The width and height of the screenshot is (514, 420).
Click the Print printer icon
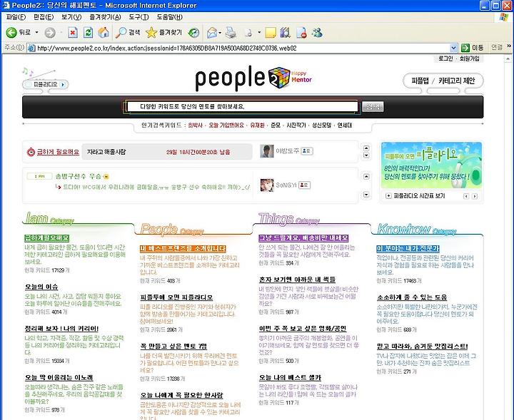(x=231, y=32)
